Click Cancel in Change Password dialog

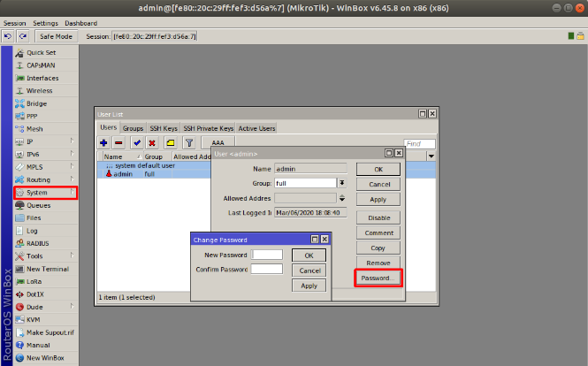pyautogui.click(x=309, y=271)
